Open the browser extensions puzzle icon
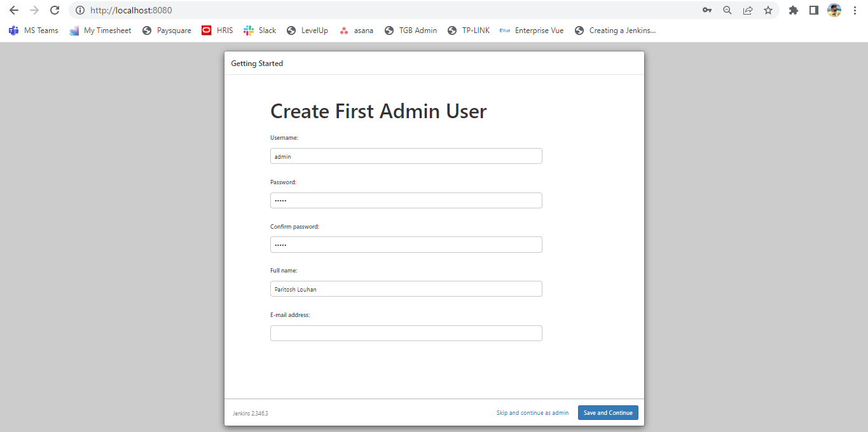Screen dimensions: 868x432 [x=793, y=10]
